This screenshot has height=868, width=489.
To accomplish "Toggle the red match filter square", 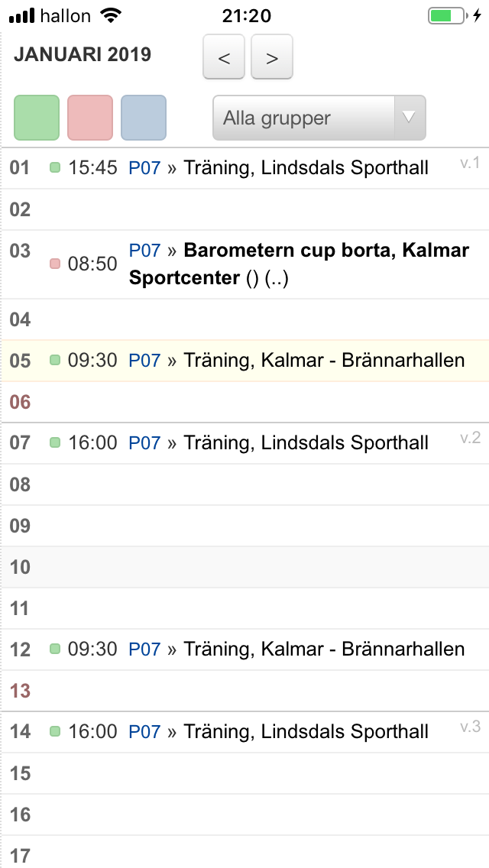I will 90,118.
